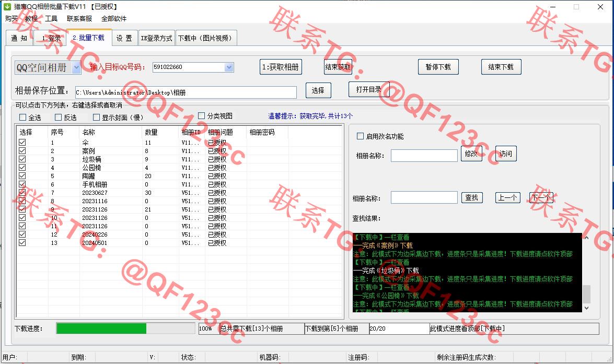Screen dimensions: 614x364
Task: Enable the 启用改名功能 checkbox
Action: [360, 136]
